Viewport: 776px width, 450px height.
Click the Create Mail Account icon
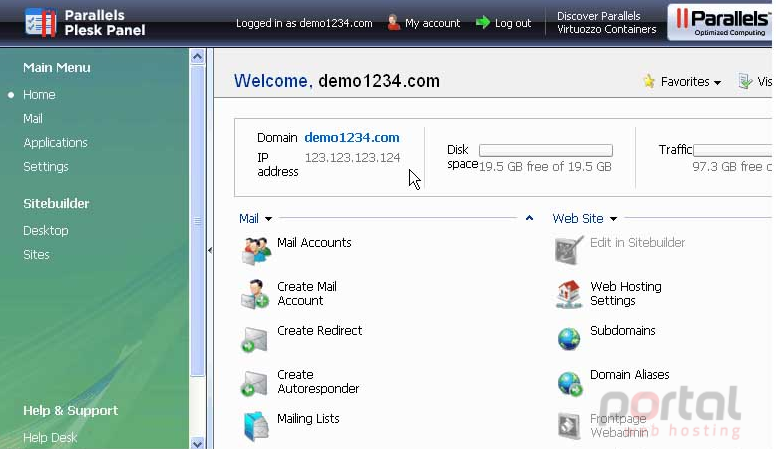(x=255, y=294)
